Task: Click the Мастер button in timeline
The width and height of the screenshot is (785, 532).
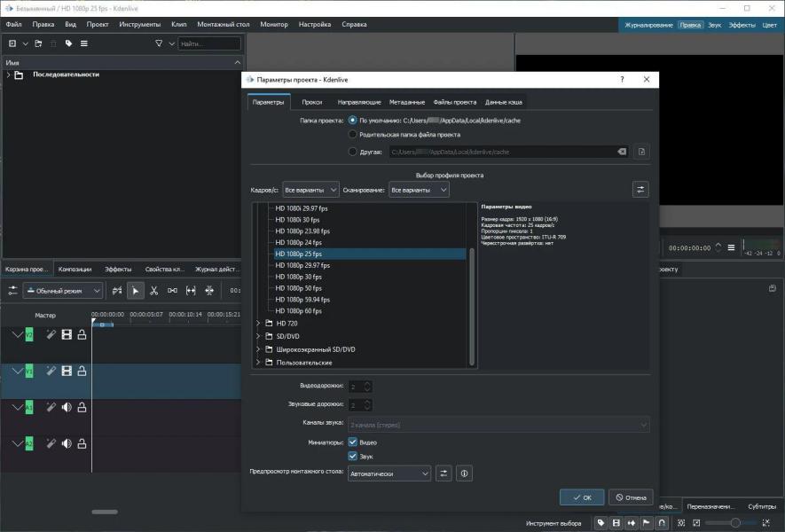Action: click(x=45, y=316)
